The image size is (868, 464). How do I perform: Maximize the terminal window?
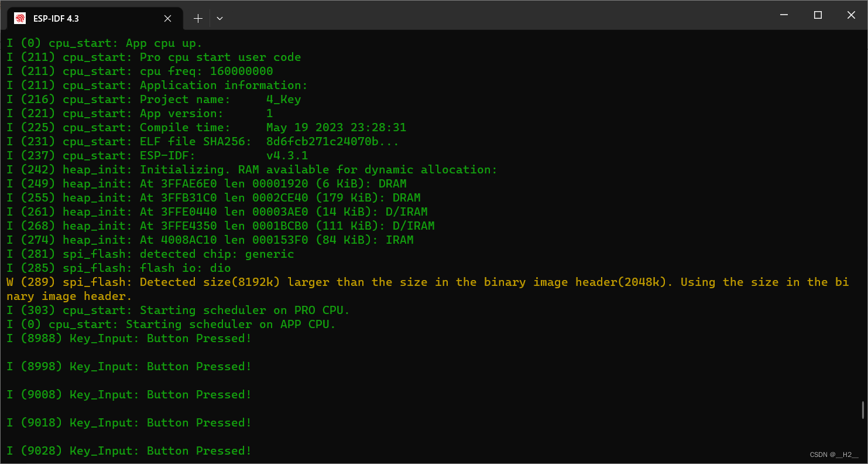click(818, 15)
